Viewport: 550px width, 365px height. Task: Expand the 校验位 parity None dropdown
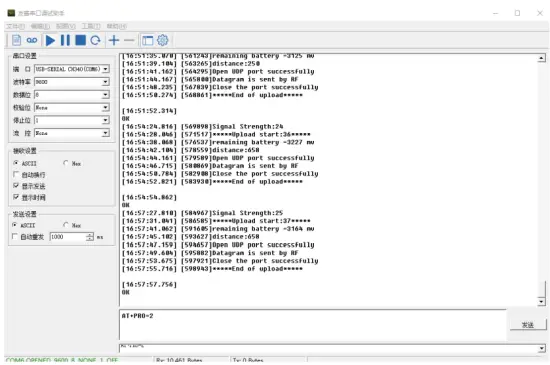105,108
